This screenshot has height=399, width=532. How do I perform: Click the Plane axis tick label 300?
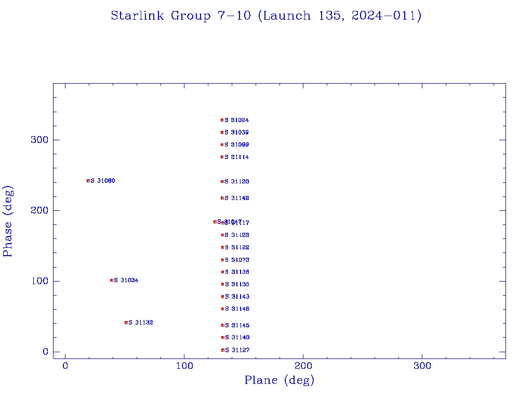[422, 366]
